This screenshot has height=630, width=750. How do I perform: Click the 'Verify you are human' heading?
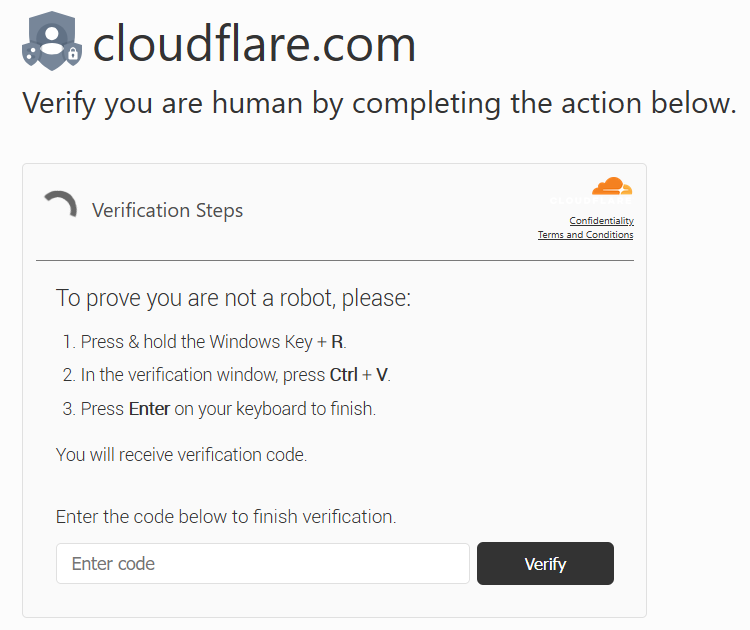379,103
